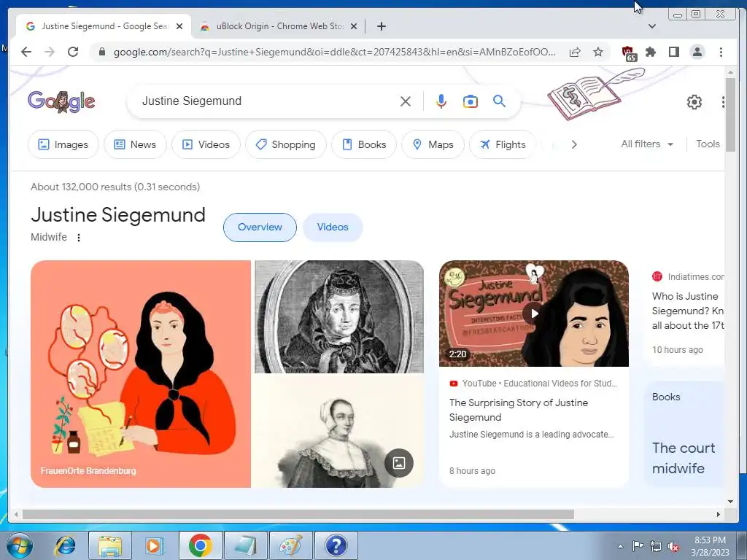Select the Overview knowledge panel button
Viewport: 747px width, 560px height.
pos(260,227)
